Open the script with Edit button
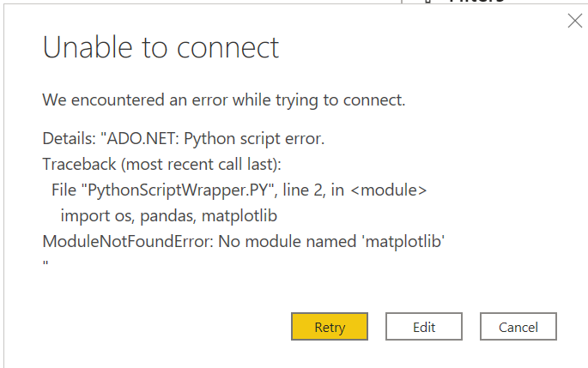Viewport: 588px width, 368px height. pos(424,327)
